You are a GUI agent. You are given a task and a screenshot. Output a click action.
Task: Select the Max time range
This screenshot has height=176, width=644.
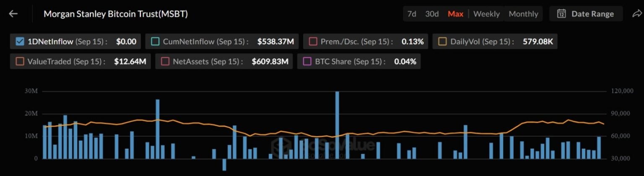tap(455, 14)
